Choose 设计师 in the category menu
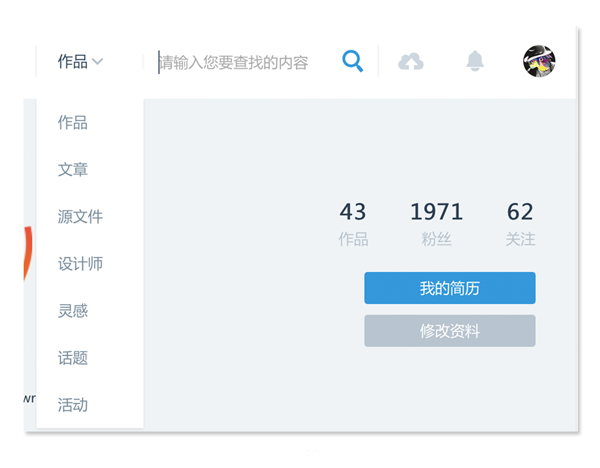Screen dimensions: 600x468 pos(80,264)
